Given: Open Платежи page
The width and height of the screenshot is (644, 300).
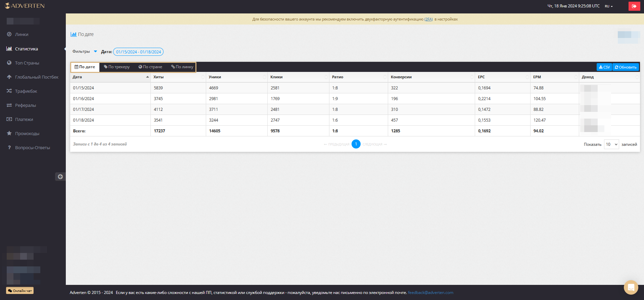Looking at the screenshot, I should click(x=24, y=119).
